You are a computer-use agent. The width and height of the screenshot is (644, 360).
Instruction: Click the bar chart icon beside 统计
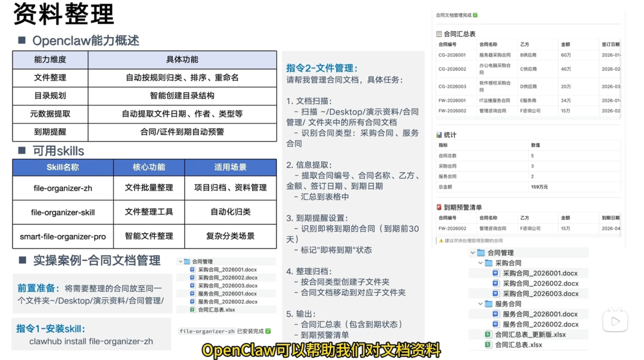click(x=439, y=135)
